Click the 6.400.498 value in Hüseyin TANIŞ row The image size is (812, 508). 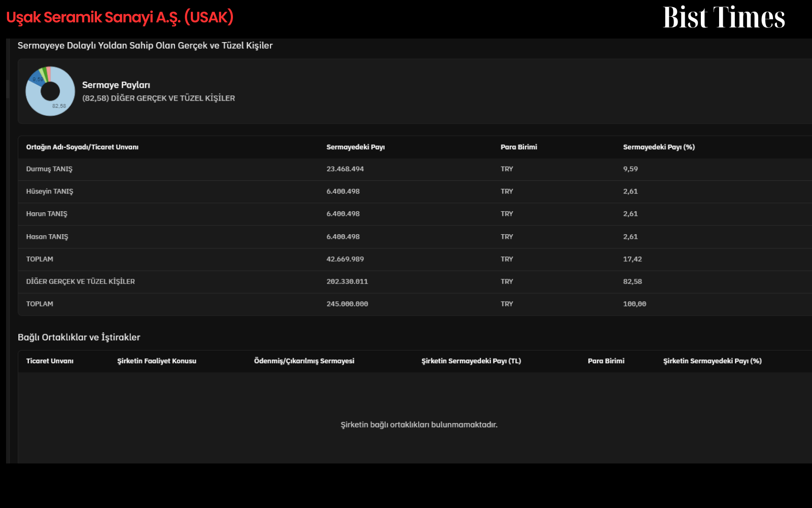[343, 192]
